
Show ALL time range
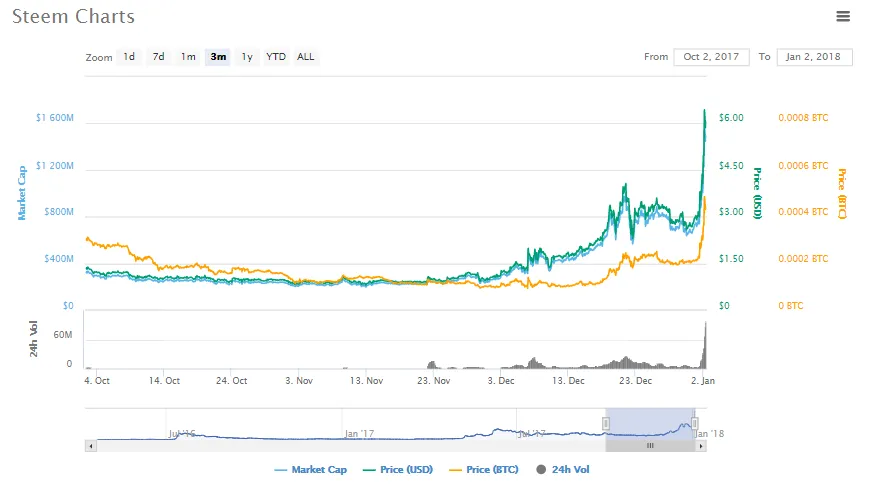pyautogui.click(x=306, y=57)
